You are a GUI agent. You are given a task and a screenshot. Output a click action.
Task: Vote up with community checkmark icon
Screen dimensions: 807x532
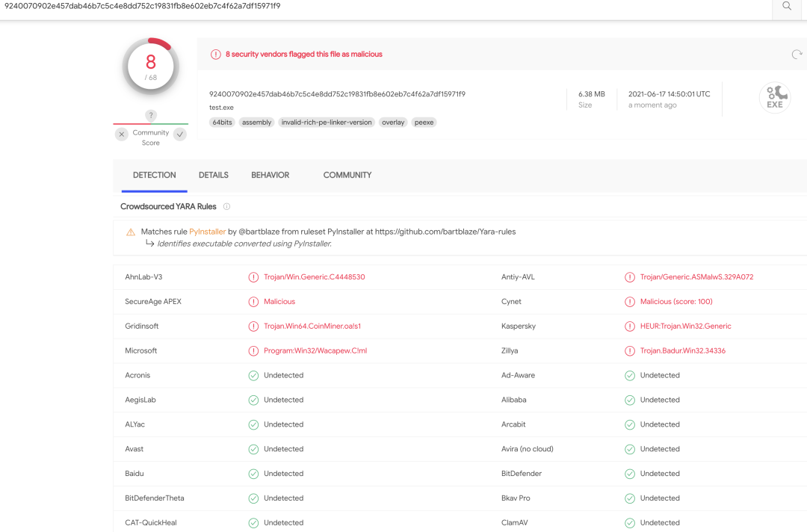click(x=180, y=134)
